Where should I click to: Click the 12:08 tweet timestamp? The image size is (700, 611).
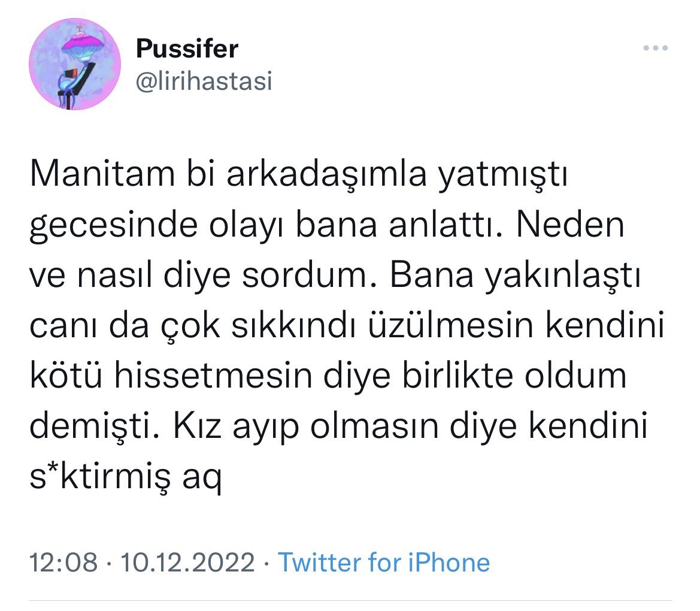point(63,562)
